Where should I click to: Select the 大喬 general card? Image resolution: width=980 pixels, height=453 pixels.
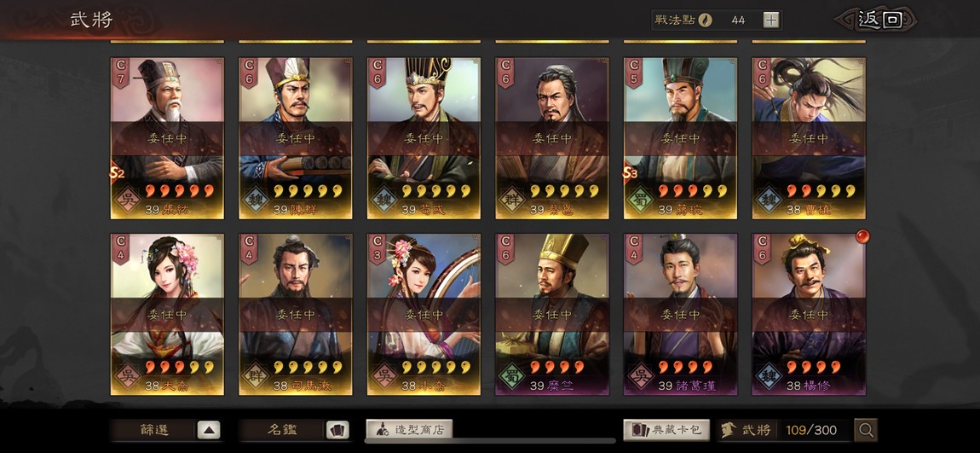coord(168,315)
